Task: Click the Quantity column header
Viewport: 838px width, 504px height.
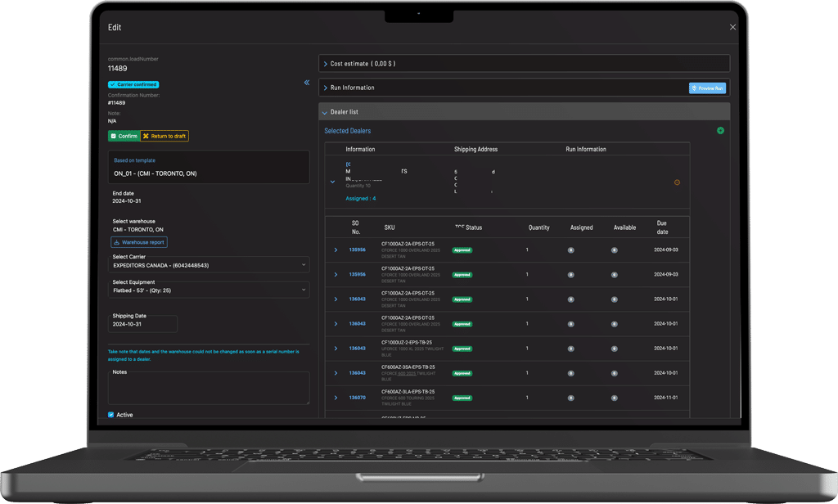Action: click(538, 227)
